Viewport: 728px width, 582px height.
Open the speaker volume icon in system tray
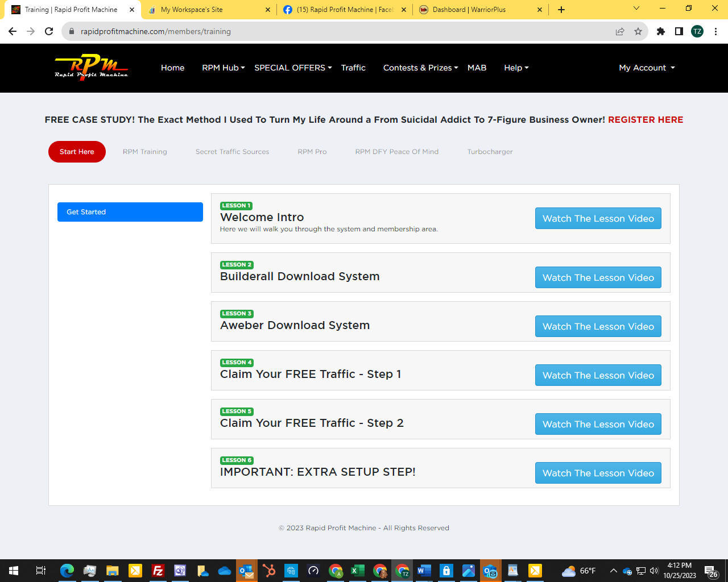[654, 571]
